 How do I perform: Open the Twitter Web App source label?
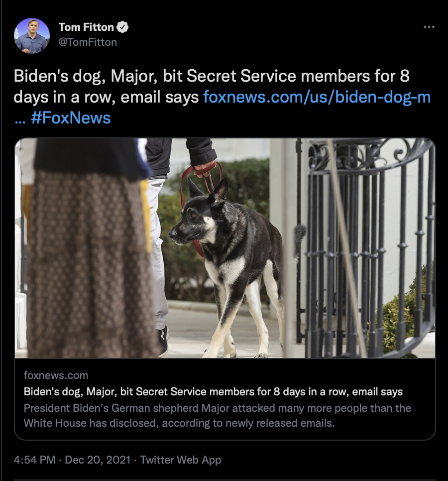pos(181,460)
